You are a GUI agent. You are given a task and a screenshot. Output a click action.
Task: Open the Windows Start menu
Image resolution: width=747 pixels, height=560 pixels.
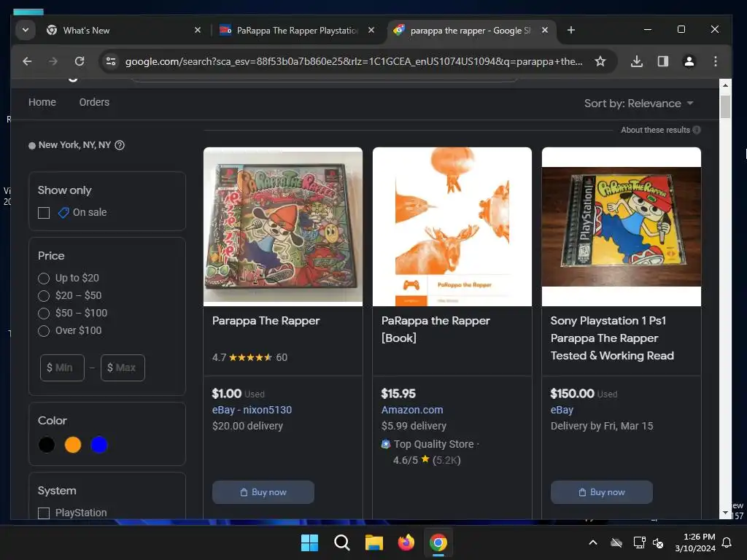[x=309, y=542]
